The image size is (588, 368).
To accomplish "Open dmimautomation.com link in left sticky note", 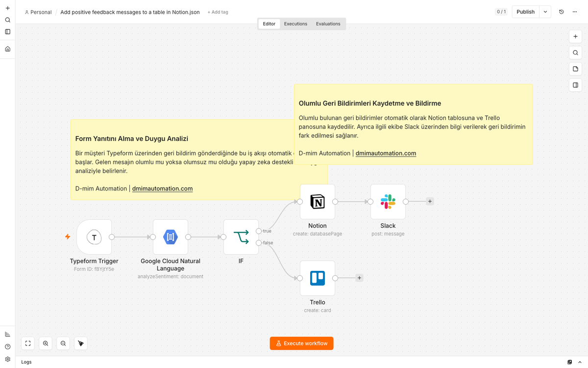I will point(162,188).
